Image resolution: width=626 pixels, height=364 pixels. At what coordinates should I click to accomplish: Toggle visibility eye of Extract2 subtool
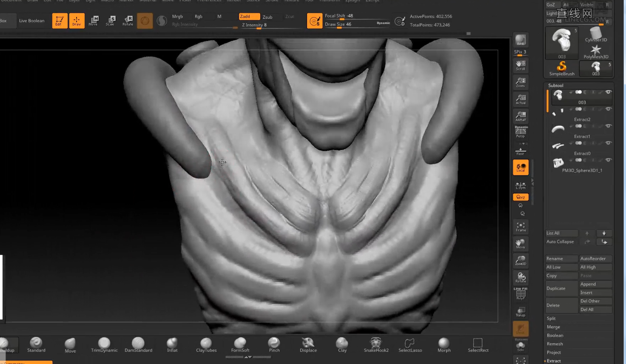coord(608,109)
